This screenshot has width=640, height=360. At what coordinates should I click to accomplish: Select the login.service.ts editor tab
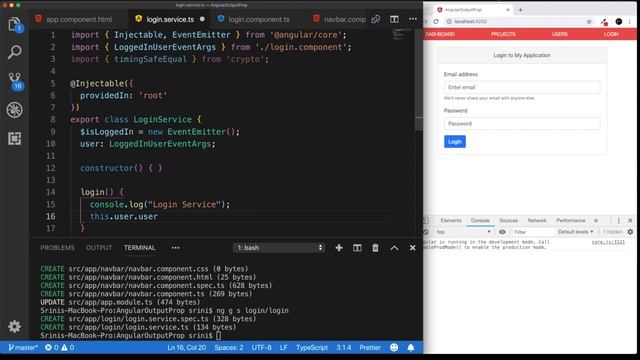click(170, 19)
